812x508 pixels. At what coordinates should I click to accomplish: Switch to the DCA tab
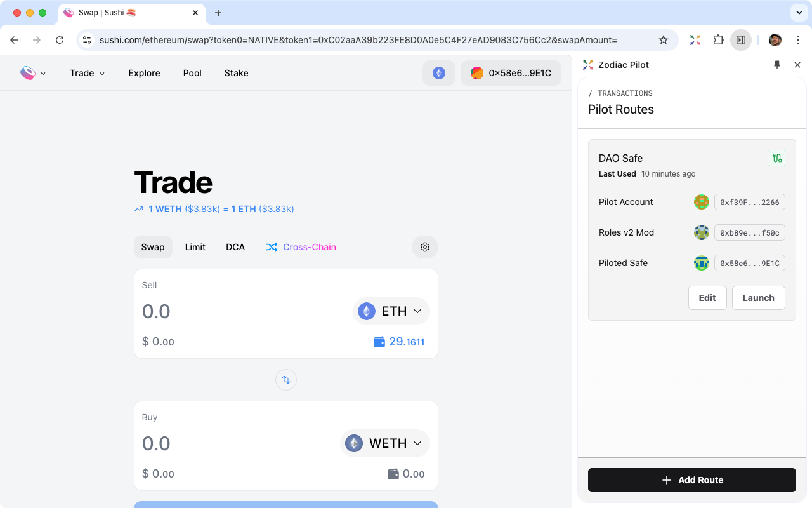(x=235, y=247)
